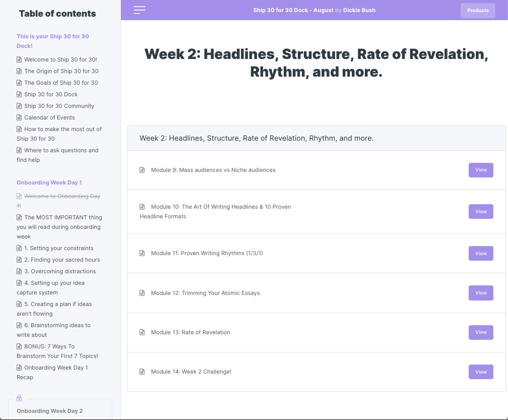The width and height of the screenshot is (508, 420).
Task: Open The Goals of Ship 30 for 30 lesson
Action: (x=61, y=83)
